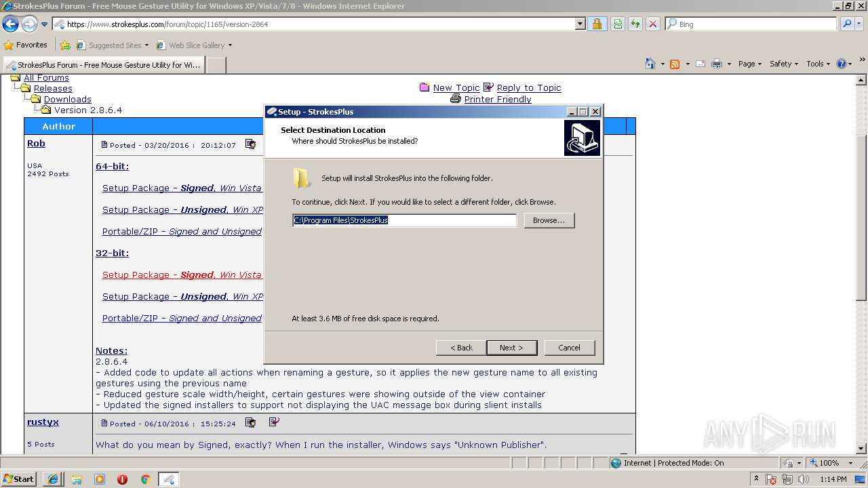Click the browser address bar
The width and height of the screenshot is (868, 488).
pyautogui.click(x=319, y=24)
